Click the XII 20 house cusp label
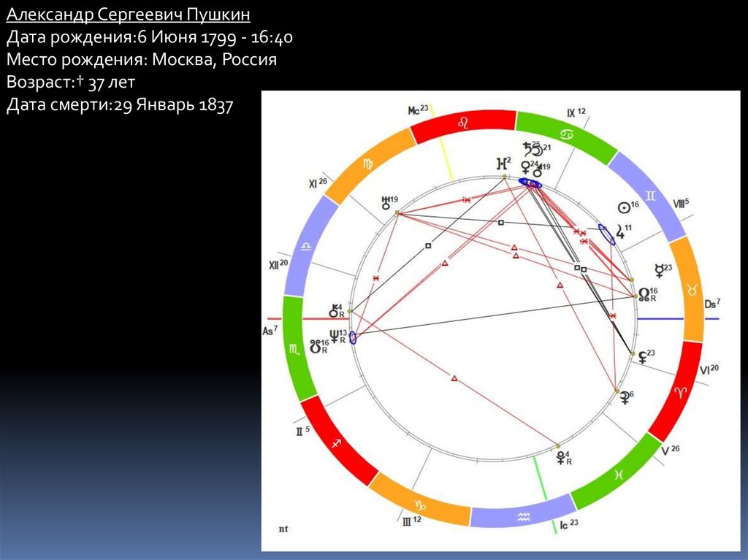Viewport: 748px width, 560px height. tap(278, 265)
